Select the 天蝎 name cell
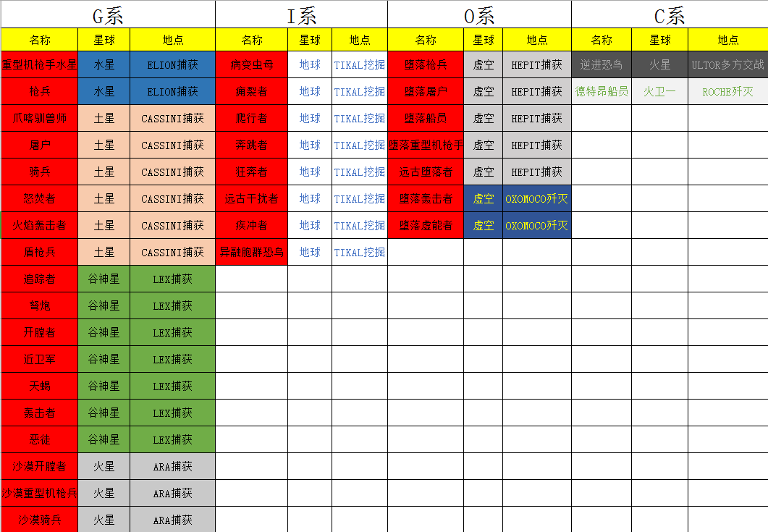 [x=40, y=386]
